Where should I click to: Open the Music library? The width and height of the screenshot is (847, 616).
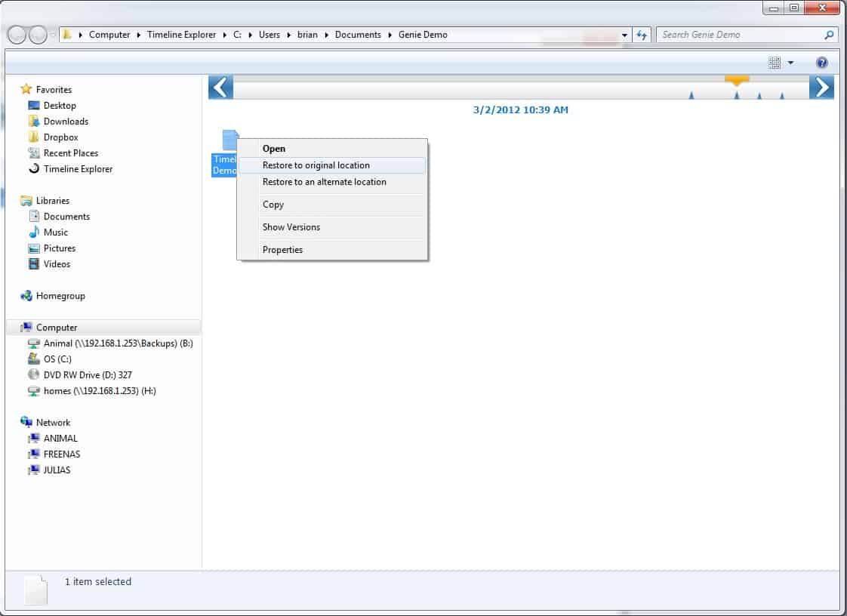[55, 232]
